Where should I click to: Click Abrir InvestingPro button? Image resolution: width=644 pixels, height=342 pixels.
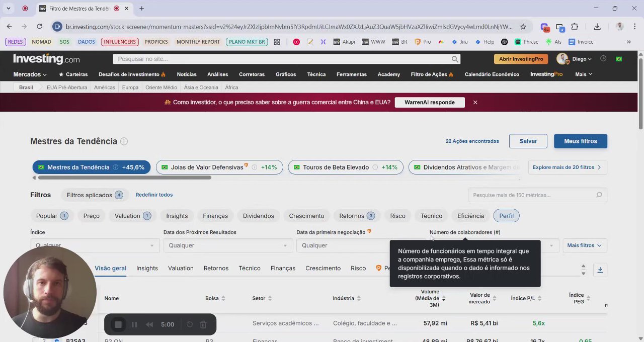click(x=521, y=59)
